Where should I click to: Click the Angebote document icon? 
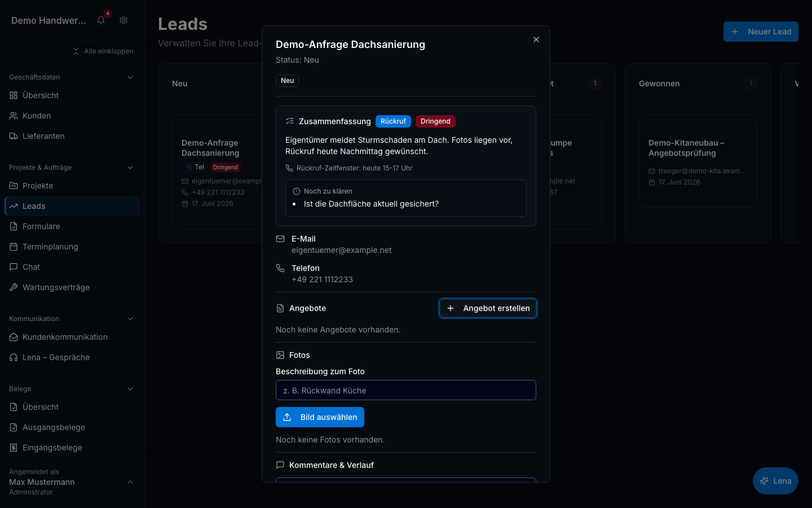[280, 308]
